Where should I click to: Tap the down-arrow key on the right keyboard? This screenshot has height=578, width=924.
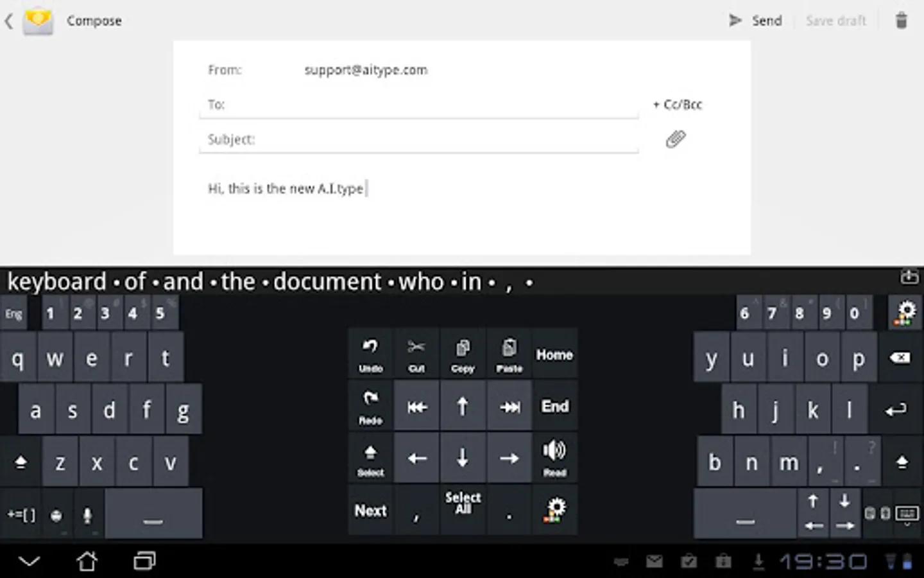coord(844,502)
